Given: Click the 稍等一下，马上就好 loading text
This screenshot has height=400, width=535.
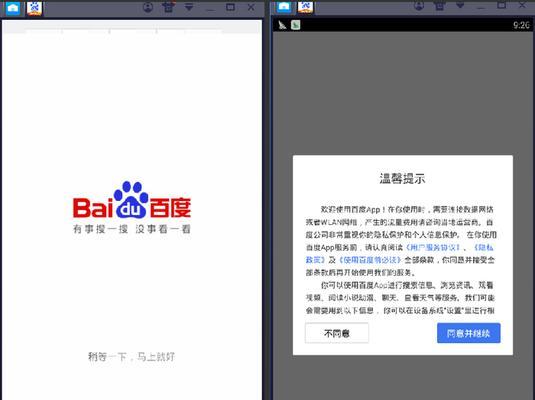Looking at the screenshot, I should tap(131, 357).
